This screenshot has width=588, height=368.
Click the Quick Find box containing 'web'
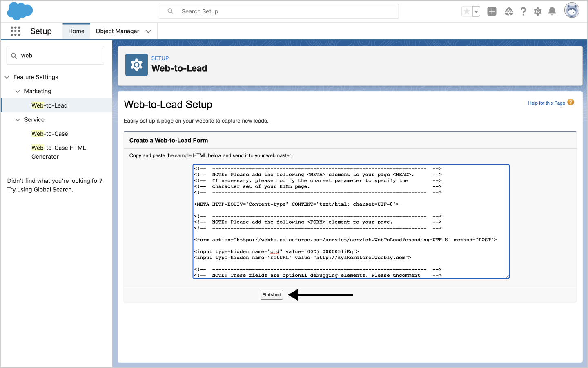(x=55, y=55)
